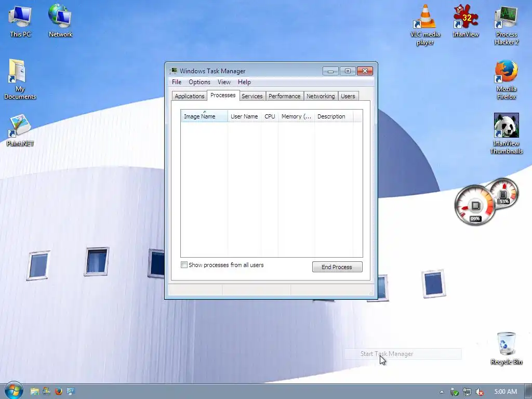Image resolution: width=532 pixels, height=399 pixels.
Task: Open the File menu in Task Manager
Action: pos(177,82)
